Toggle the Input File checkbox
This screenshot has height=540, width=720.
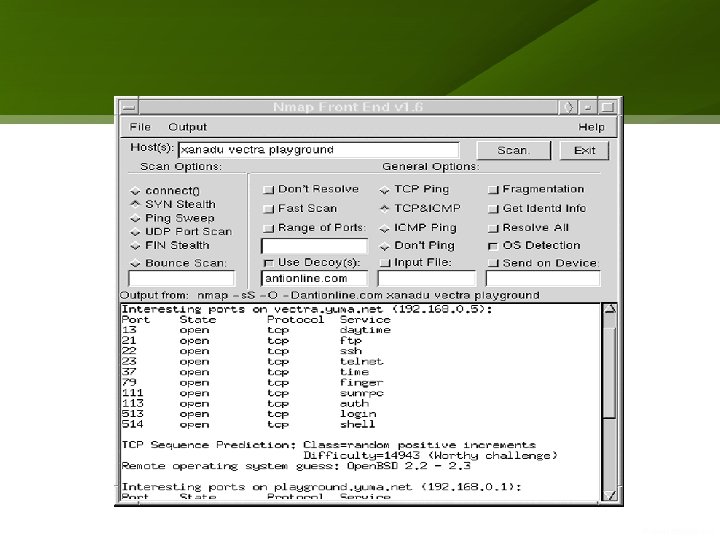point(386,263)
